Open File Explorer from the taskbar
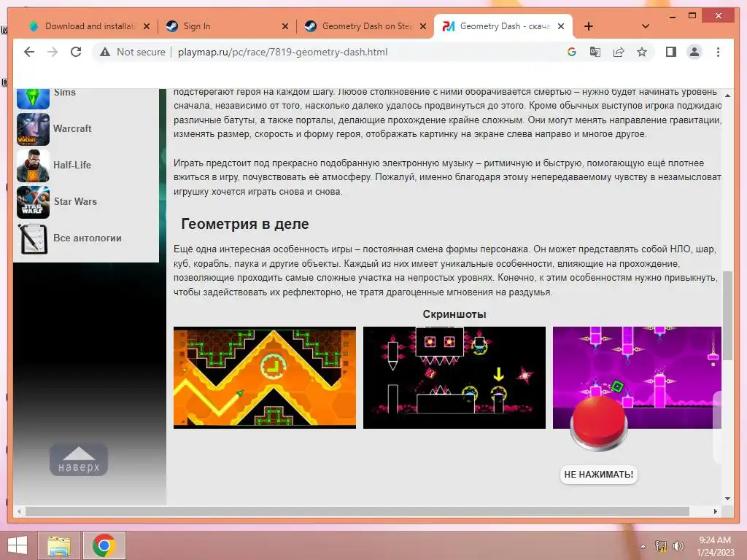The image size is (747, 560). coord(59,545)
